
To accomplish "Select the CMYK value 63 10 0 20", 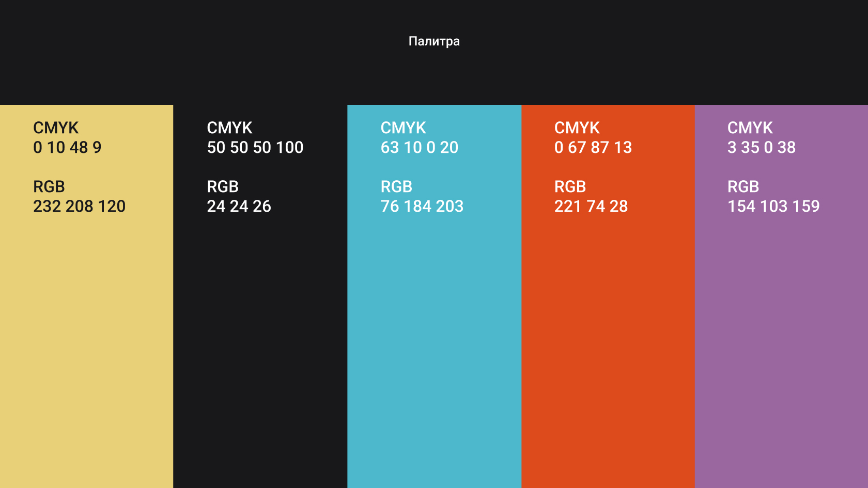I will tap(420, 148).
